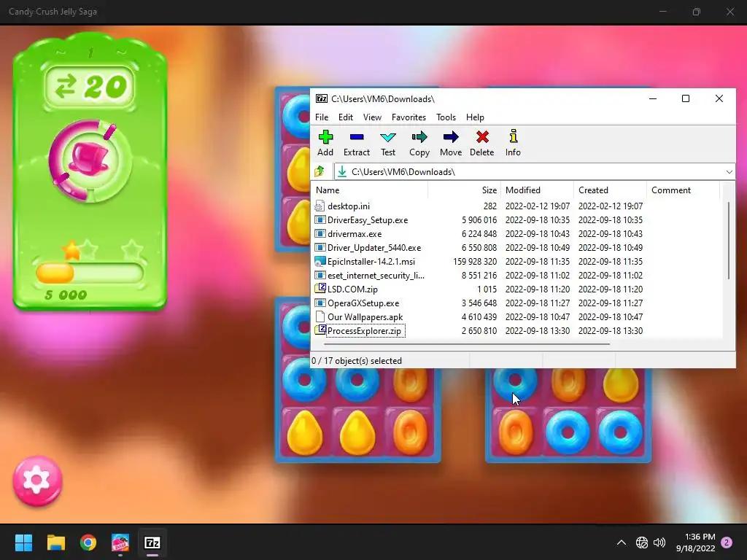Sort by the Created column header
The width and height of the screenshot is (747, 560).
point(610,190)
